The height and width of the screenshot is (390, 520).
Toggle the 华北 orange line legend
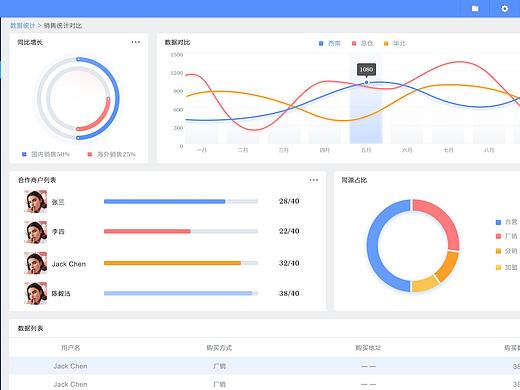click(395, 43)
